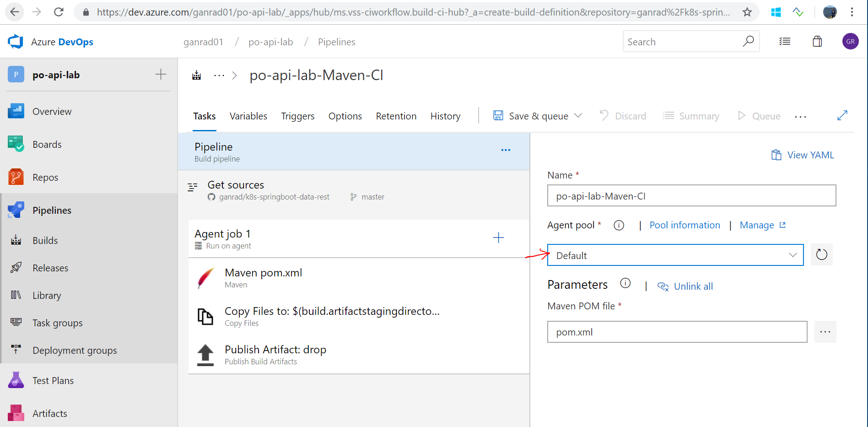This screenshot has width=868, height=427.
Task: Click Unlink all parameters
Action: point(685,286)
